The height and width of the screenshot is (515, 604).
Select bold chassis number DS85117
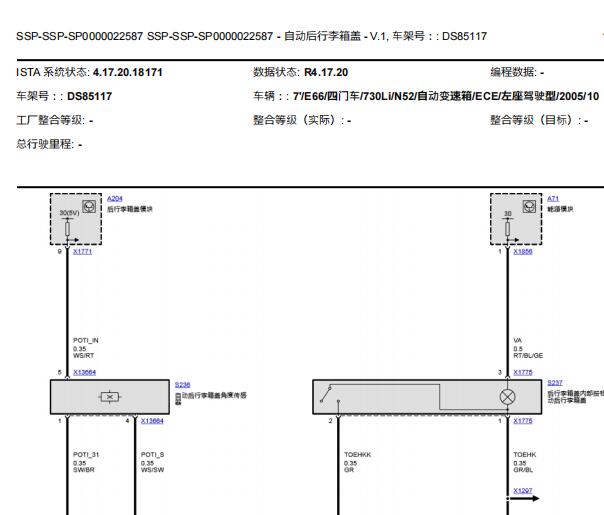(x=90, y=96)
